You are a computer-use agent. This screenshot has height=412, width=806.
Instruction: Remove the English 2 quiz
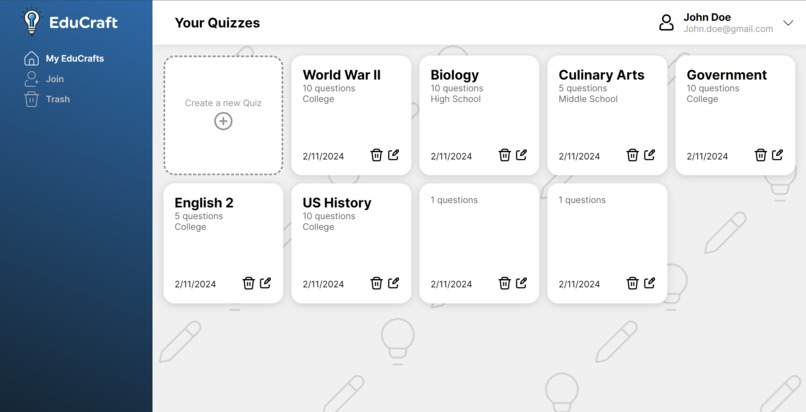pyautogui.click(x=248, y=283)
